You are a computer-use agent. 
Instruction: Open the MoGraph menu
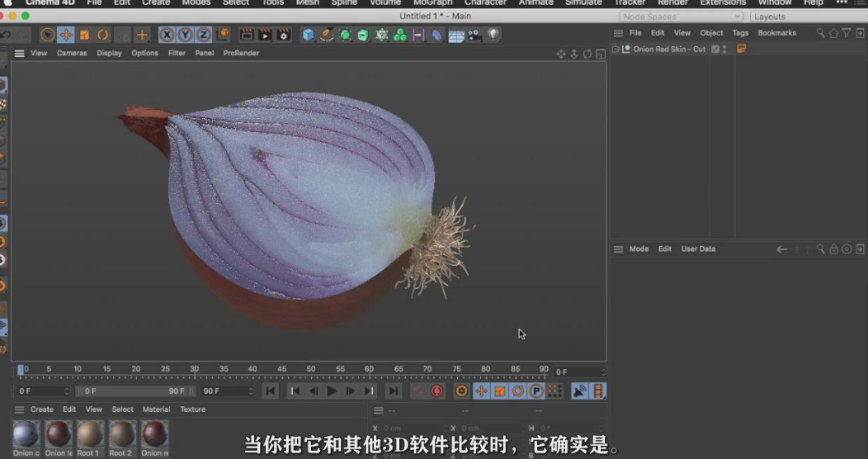pyautogui.click(x=432, y=2)
